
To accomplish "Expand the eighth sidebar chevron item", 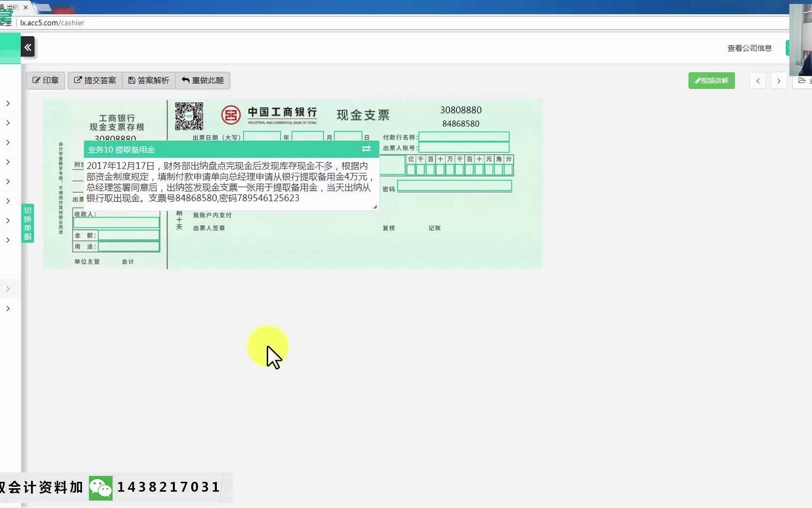I will 8,240.
